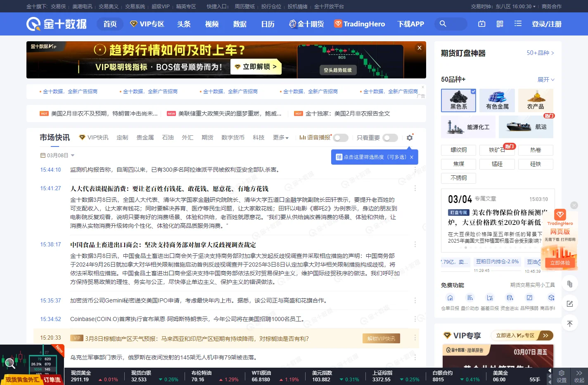Switch to 石油 tab
This screenshot has height=385, width=588.
168,137
